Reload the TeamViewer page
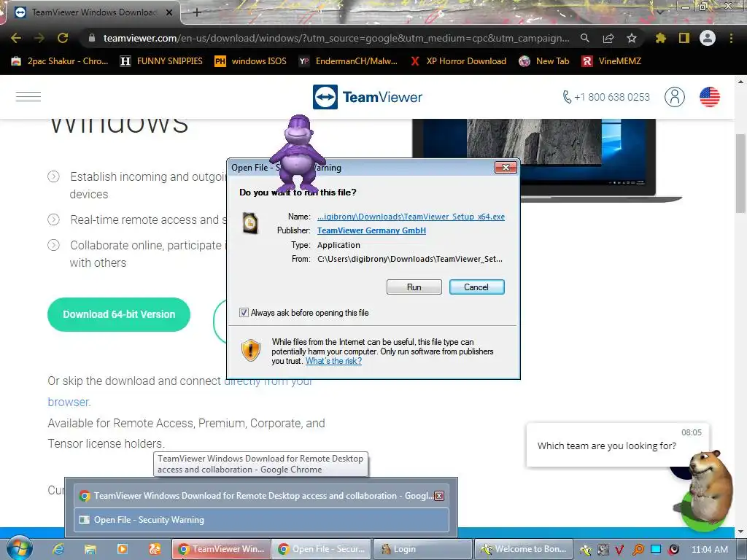The height and width of the screenshot is (560, 747). point(63,38)
